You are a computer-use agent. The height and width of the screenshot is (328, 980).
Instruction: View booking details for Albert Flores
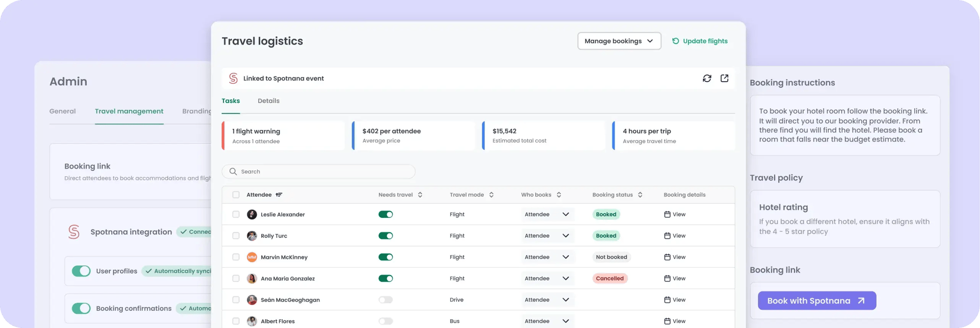675,321
